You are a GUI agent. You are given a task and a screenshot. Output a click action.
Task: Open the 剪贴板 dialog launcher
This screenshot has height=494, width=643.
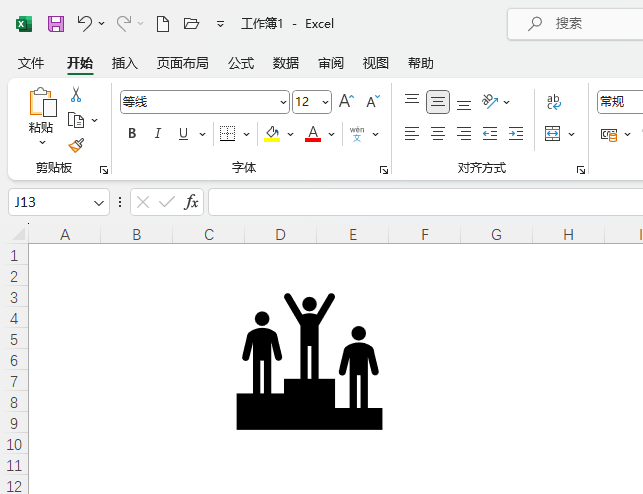(x=104, y=170)
